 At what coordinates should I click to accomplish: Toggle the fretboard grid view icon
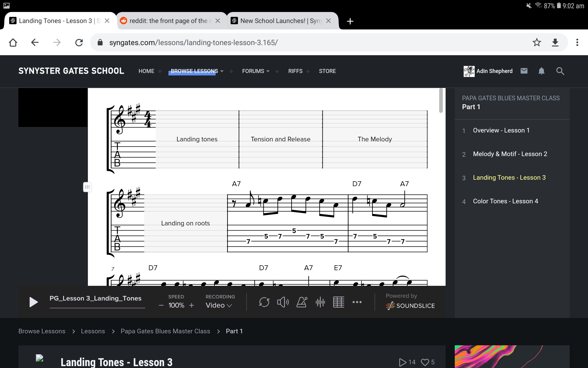point(338,302)
